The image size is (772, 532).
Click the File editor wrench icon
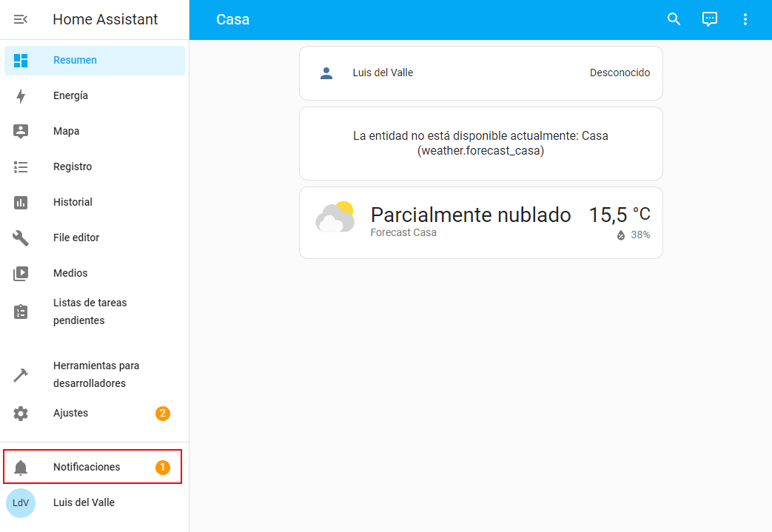[x=21, y=238]
